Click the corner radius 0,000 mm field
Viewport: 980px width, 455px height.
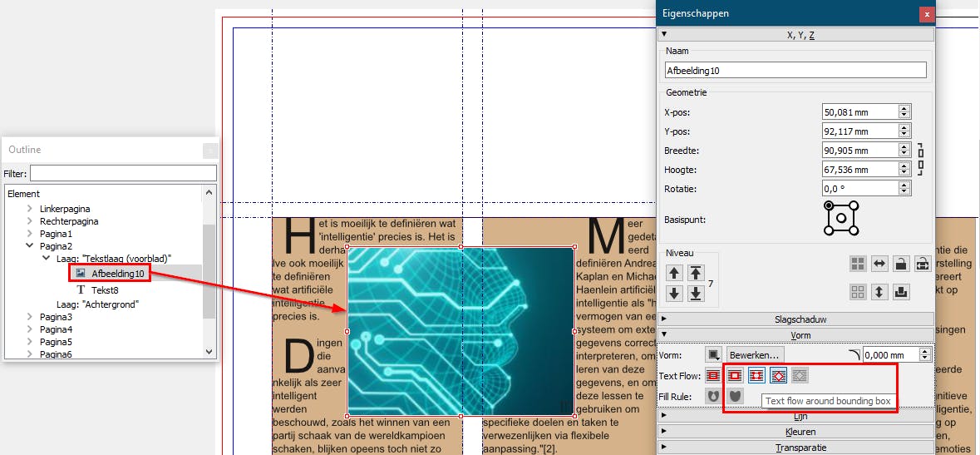coord(890,354)
